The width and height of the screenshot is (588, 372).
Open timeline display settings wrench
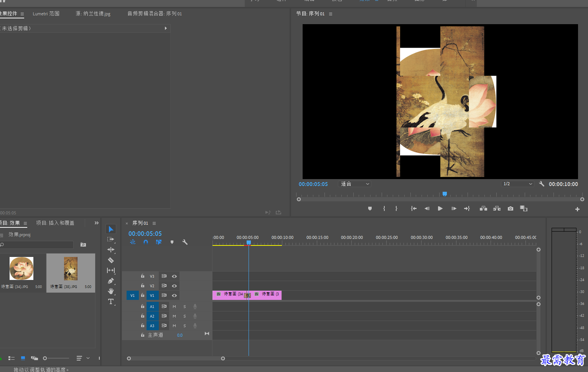(x=185, y=242)
